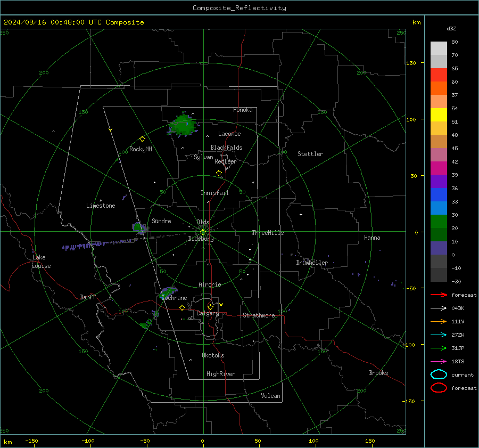The image size is (479, 448).
Task: Click the 'Didsbury' city label
Action: [201, 239]
